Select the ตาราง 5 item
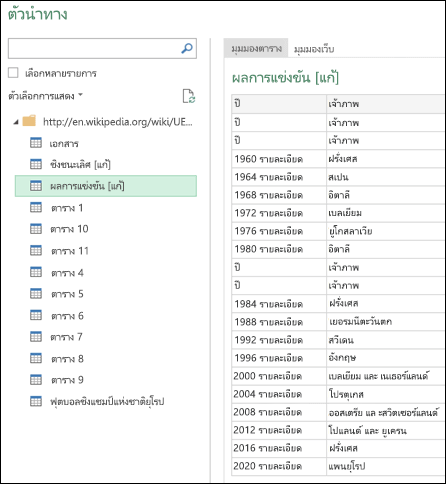Viewport: 446px width, 484px height. (x=67, y=294)
